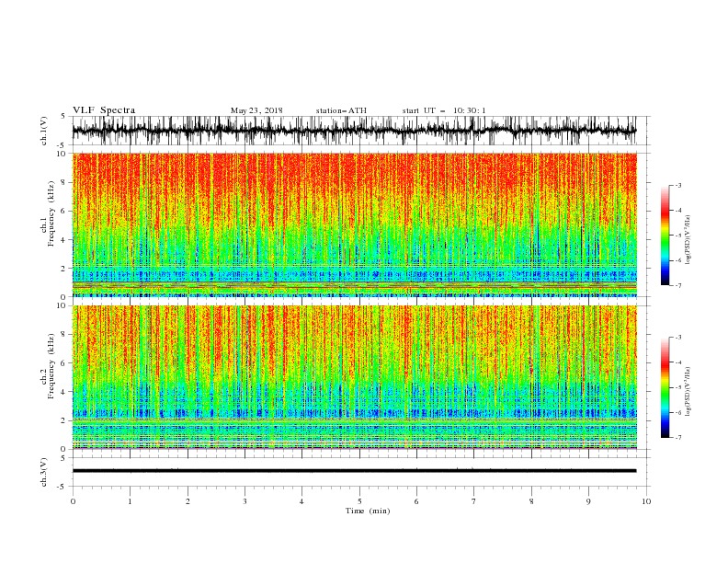Select the 'Time (min)' axis label
728x563 pixels.
click(x=368, y=511)
